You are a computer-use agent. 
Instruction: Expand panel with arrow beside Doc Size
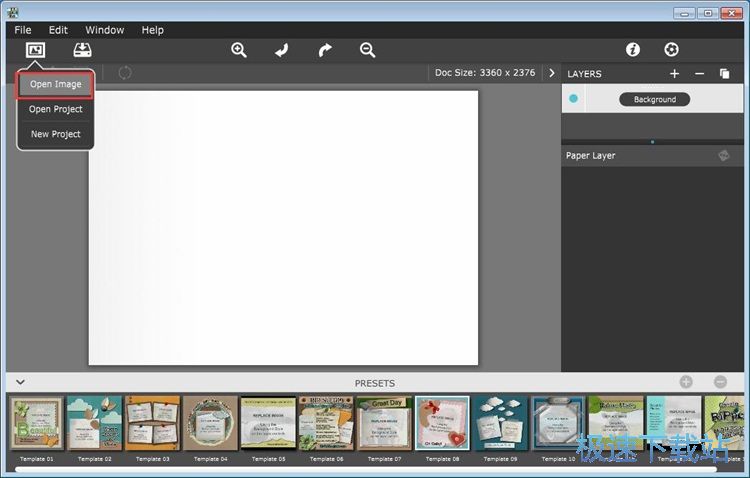coord(551,73)
